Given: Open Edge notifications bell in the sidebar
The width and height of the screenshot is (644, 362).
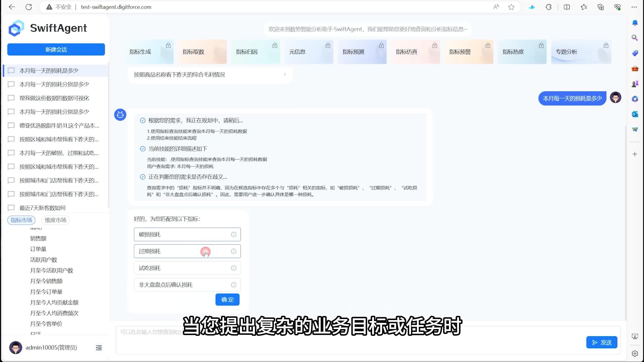Looking at the screenshot, I should coord(635,22).
